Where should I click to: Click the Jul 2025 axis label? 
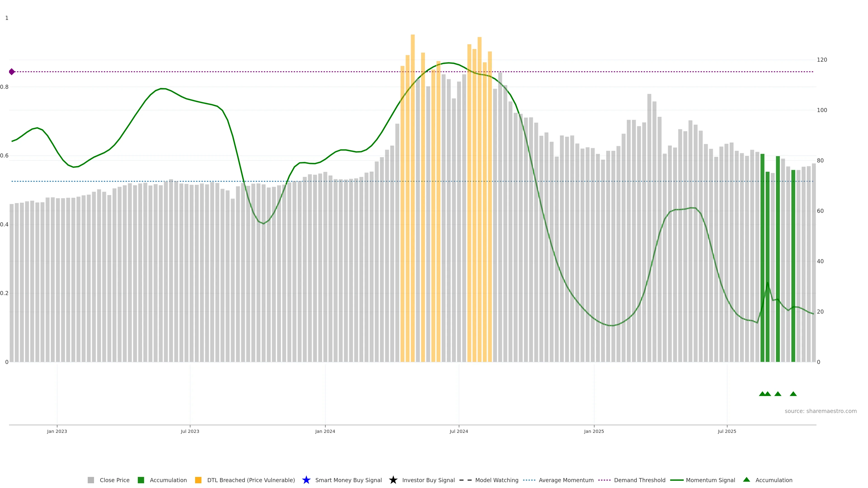tap(727, 432)
